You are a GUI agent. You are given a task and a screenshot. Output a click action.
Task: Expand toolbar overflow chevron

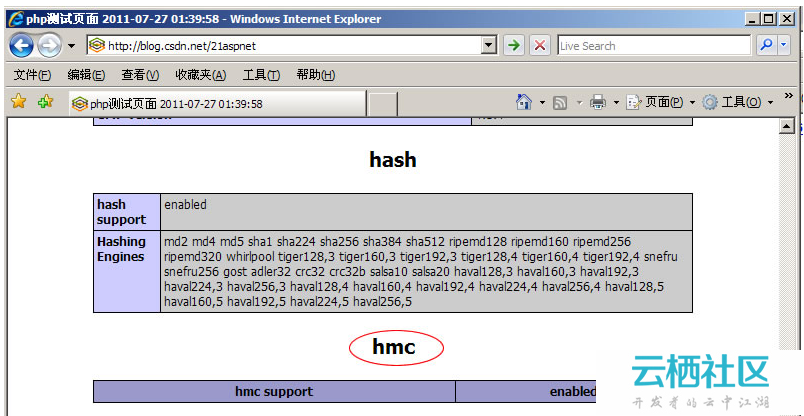click(x=789, y=95)
